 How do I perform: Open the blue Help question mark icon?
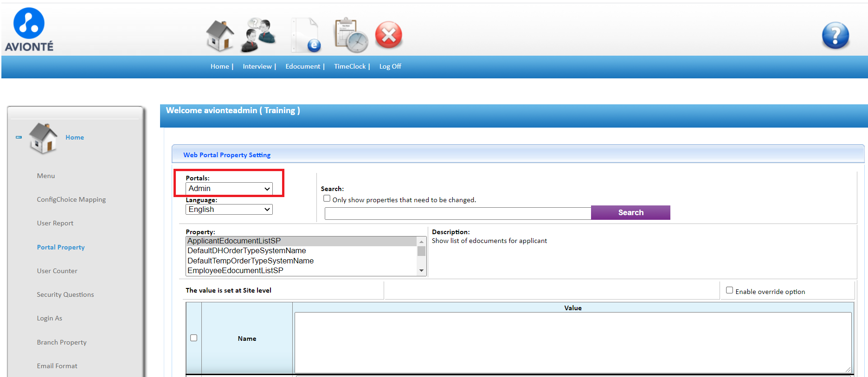[x=836, y=35]
